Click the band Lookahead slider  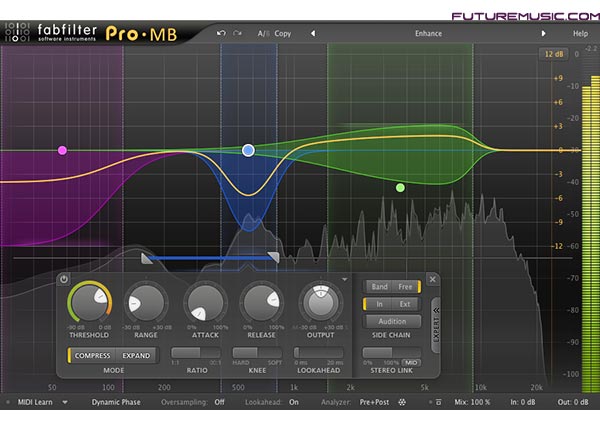pos(318,352)
